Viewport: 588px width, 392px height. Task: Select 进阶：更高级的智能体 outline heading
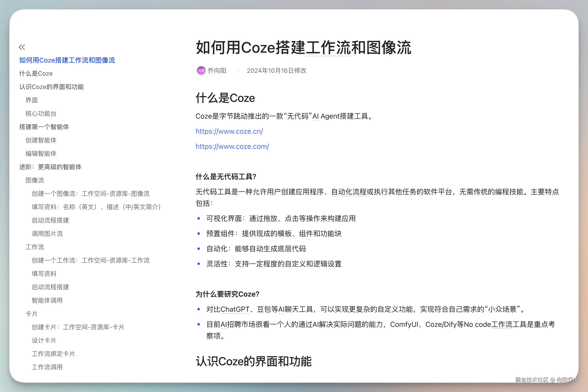tap(50, 167)
